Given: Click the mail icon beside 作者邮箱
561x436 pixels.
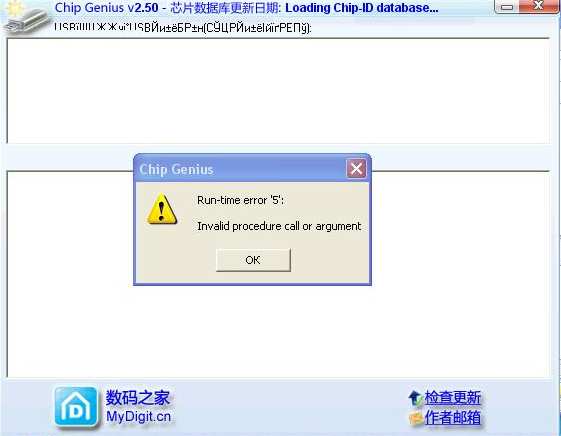Looking at the screenshot, I should click(x=415, y=418).
